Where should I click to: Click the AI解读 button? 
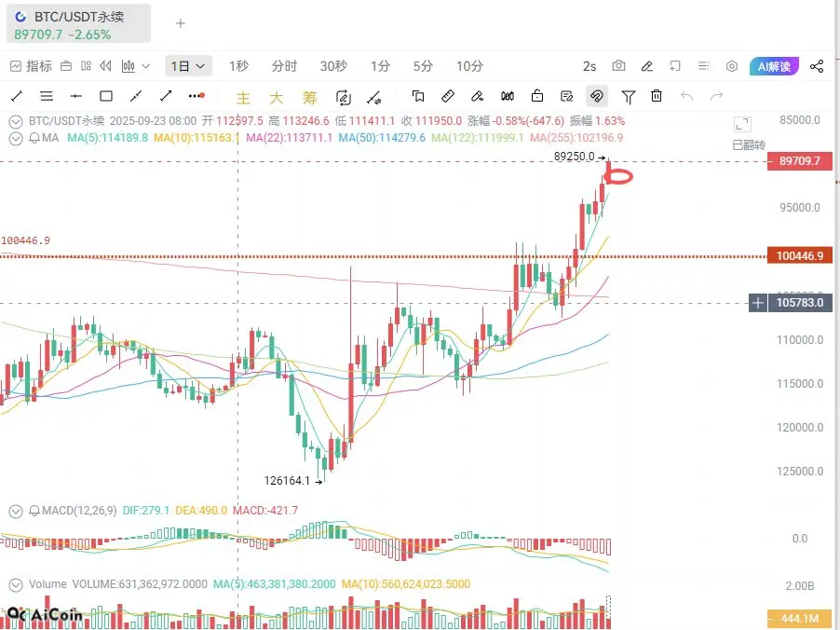pyautogui.click(x=774, y=66)
